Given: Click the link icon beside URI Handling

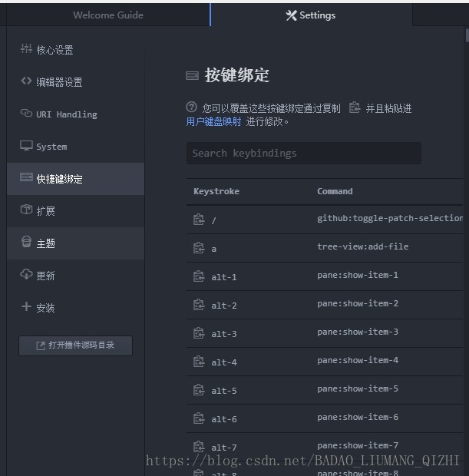Looking at the screenshot, I should (x=26, y=113).
